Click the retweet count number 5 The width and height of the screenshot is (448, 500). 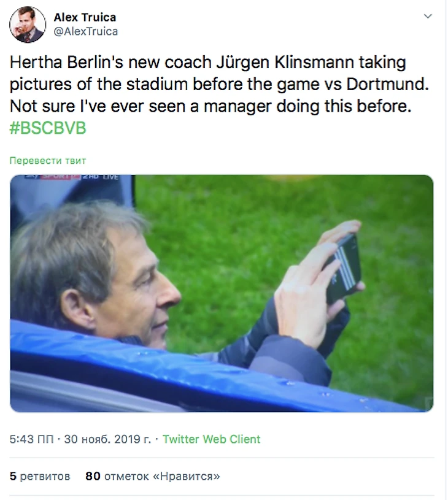[x=14, y=476]
